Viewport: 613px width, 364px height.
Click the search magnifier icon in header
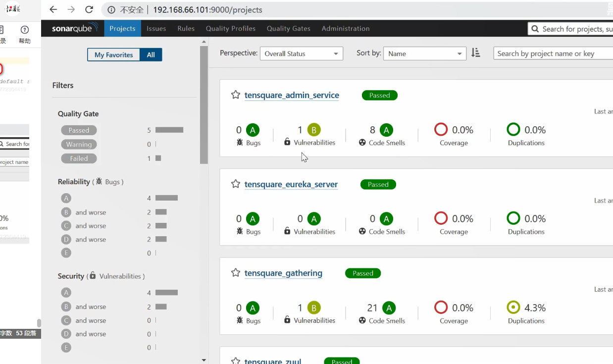point(535,29)
